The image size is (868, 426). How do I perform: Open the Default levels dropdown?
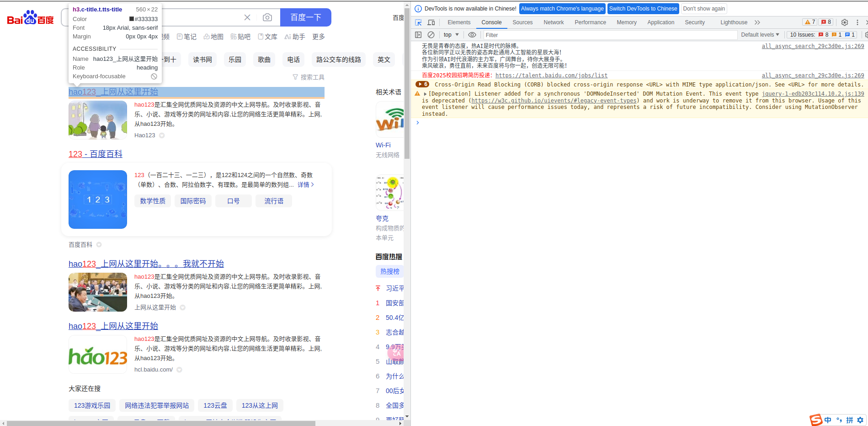[760, 34]
